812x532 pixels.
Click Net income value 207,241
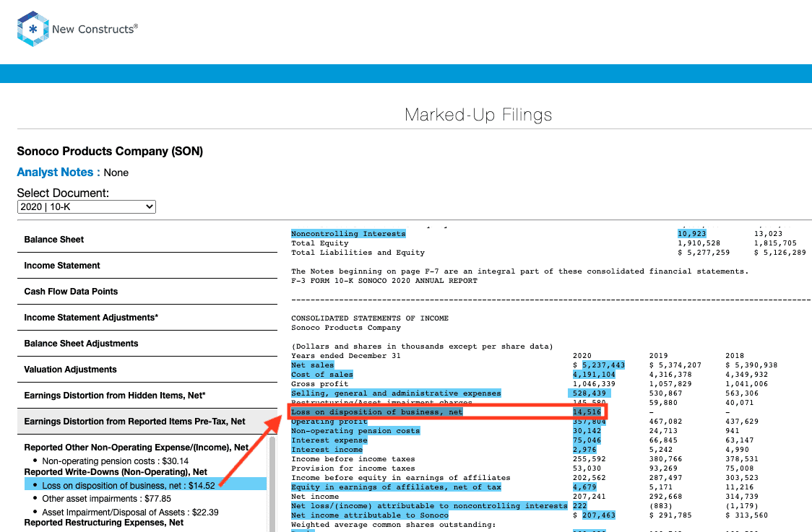point(589,497)
